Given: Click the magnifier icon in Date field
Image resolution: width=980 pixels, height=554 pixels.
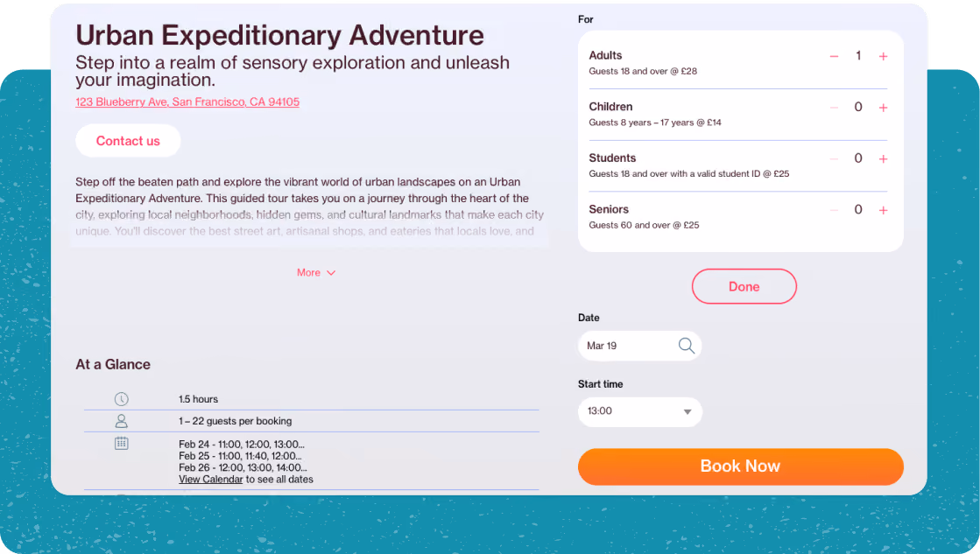Looking at the screenshot, I should pyautogui.click(x=687, y=346).
